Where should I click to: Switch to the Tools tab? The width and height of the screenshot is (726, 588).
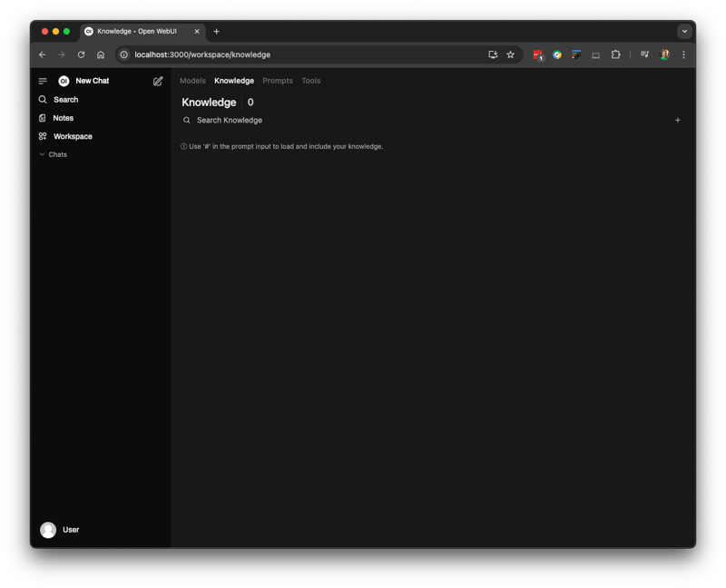click(x=310, y=81)
